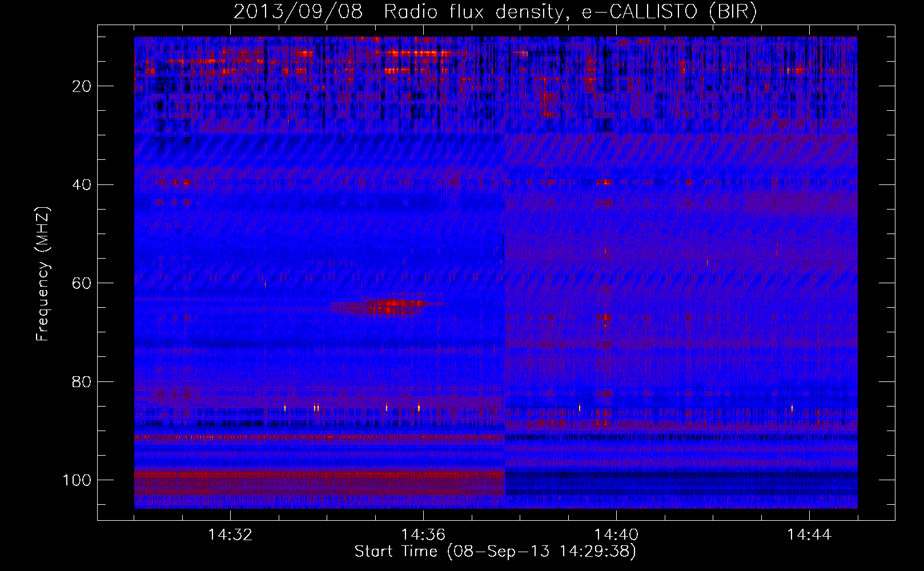Select the 14:44 time tick label
This screenshot has height=571, width=924.
(809, 535)
